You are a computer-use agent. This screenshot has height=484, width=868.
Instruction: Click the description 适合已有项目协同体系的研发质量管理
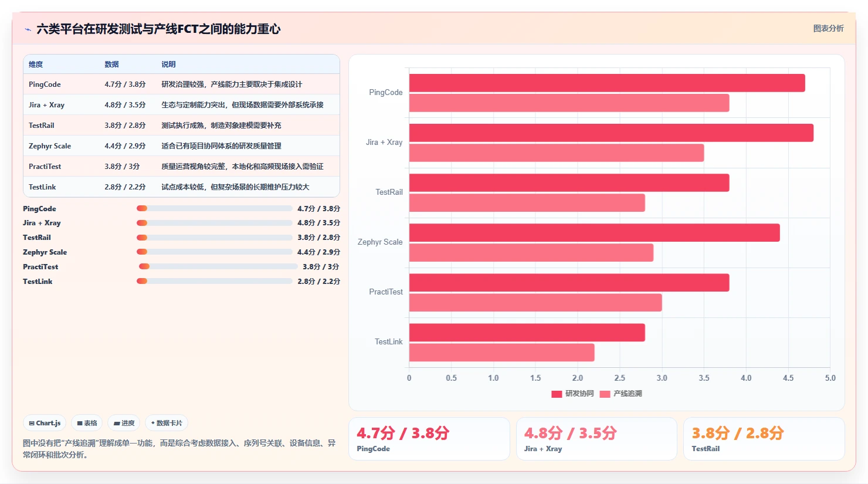tap(222, 146)
